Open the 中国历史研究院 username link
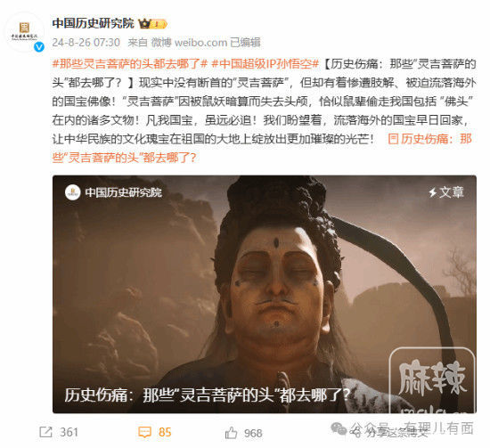The image size is (490, 448). coord(94,23)
